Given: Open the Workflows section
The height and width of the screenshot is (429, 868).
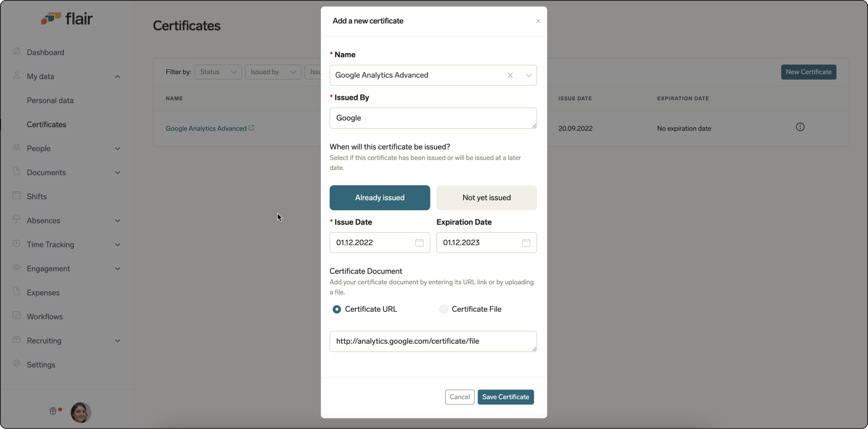Looking at the screenshot, I should 45,316.
